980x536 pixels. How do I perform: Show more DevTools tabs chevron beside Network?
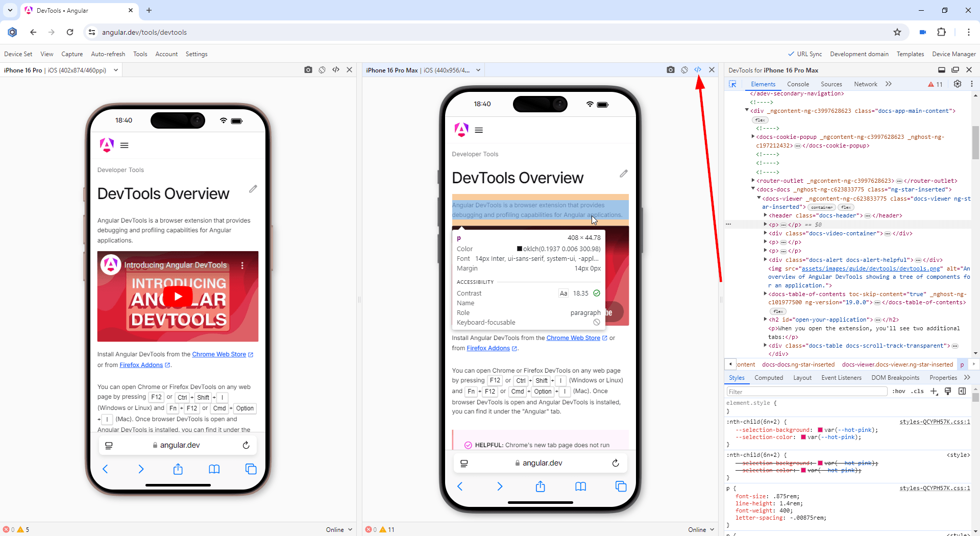click(889, 84)
